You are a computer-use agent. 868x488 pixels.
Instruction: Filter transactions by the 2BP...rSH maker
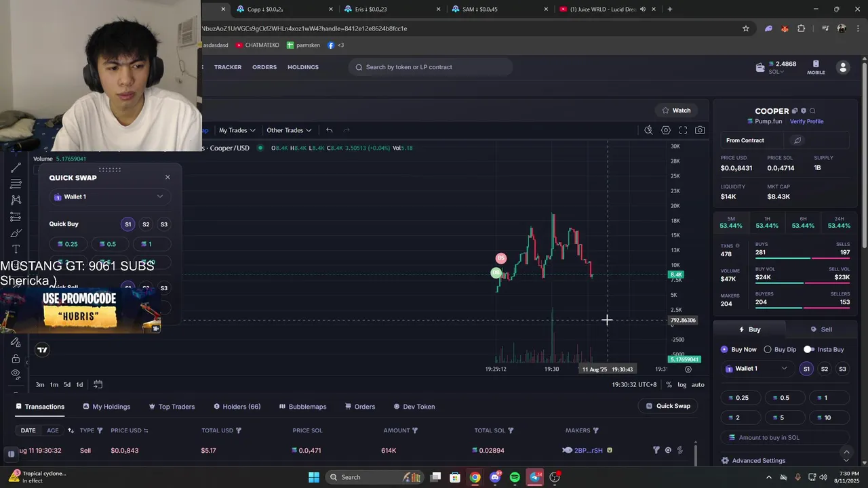click(656, 450)
